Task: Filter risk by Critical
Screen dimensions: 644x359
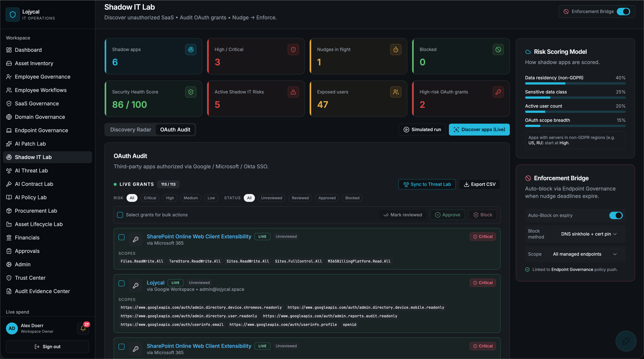Action: tap(150, 198)
